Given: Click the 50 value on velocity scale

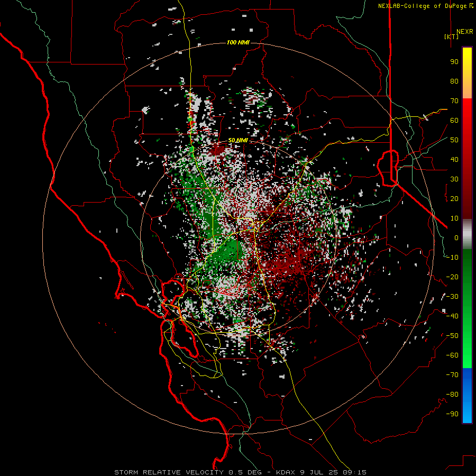Looking at the screenshot, I should 454,140.
